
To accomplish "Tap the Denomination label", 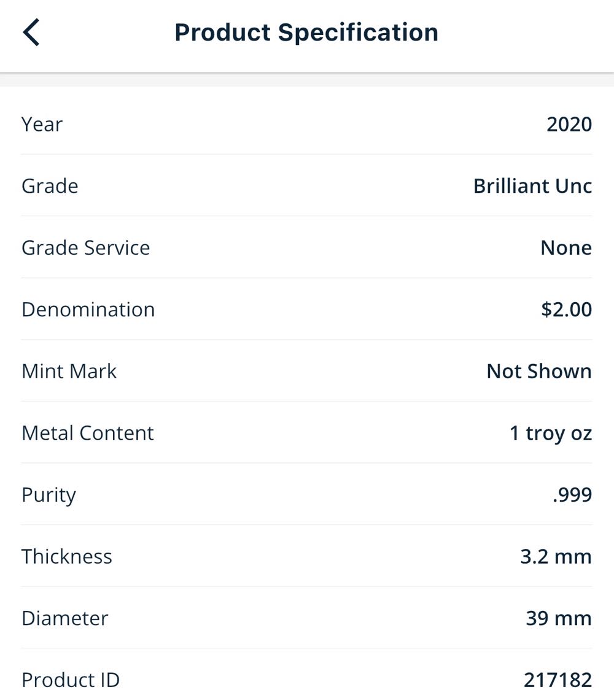I will 88,309.
